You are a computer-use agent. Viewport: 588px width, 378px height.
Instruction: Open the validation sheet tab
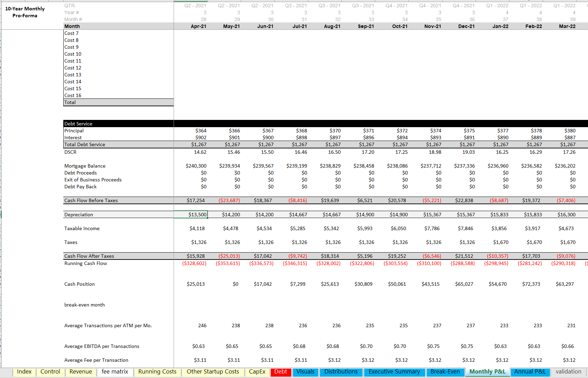(x=569, y=372)
